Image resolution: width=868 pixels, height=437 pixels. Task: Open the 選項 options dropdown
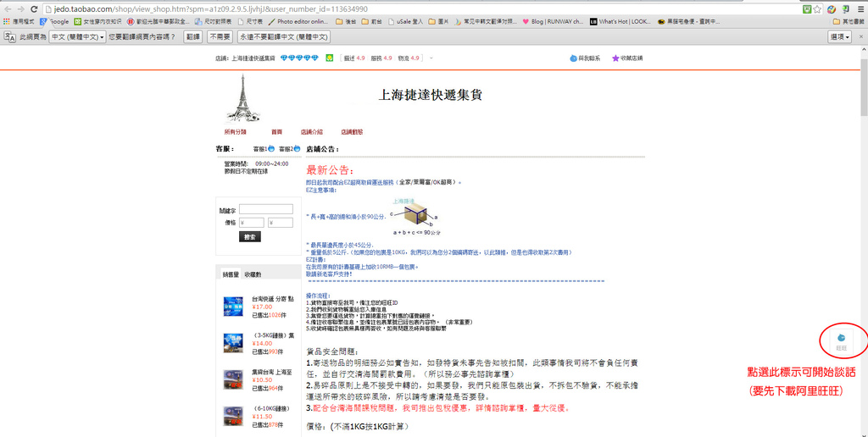(x=840, y=36)
